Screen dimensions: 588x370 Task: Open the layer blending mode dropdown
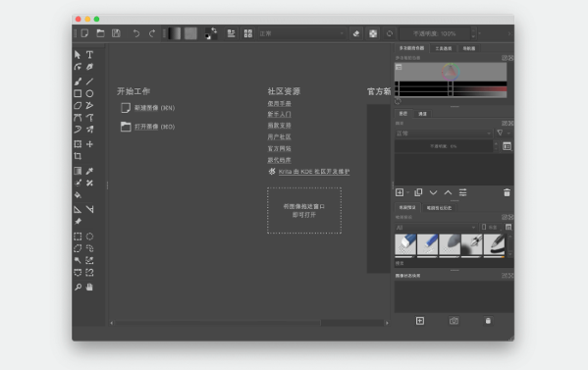click(x=444, y=133)
